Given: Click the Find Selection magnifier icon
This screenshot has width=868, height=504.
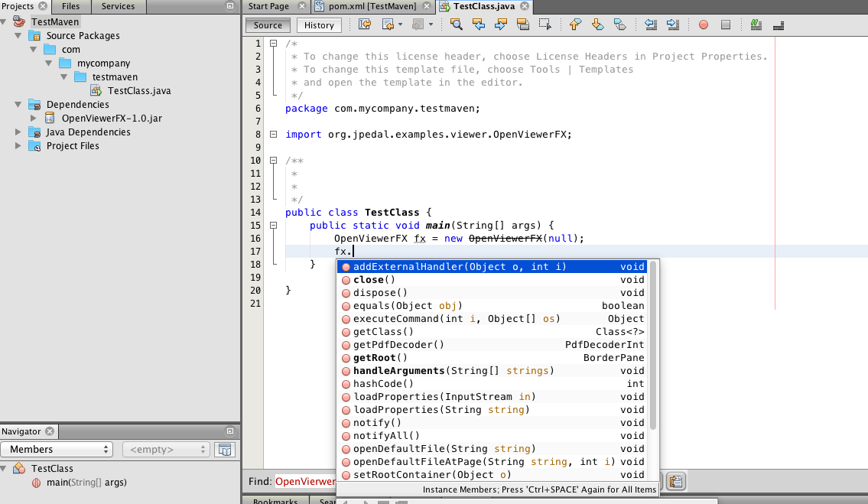Looking at the screenshot, I should point(456,24).
